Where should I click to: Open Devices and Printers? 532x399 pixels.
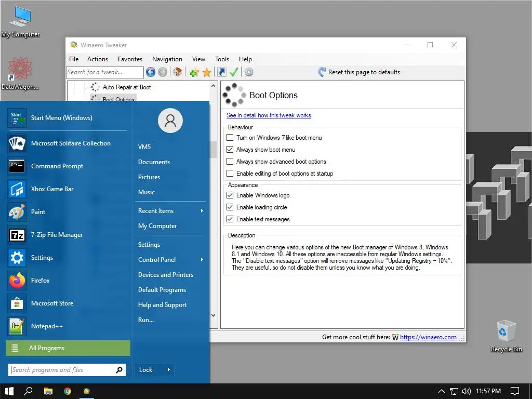coord(166,275)
